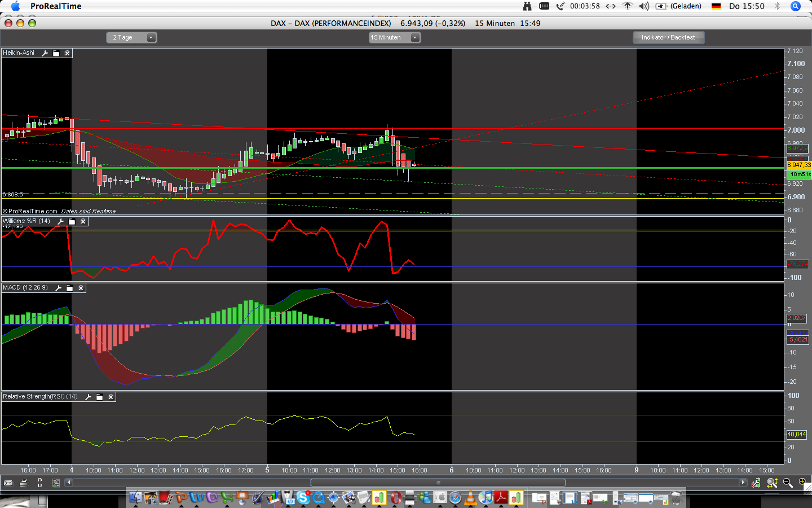812x508 pixels.
Task: Click the green 6.972,5 price label
Action: 797,148
